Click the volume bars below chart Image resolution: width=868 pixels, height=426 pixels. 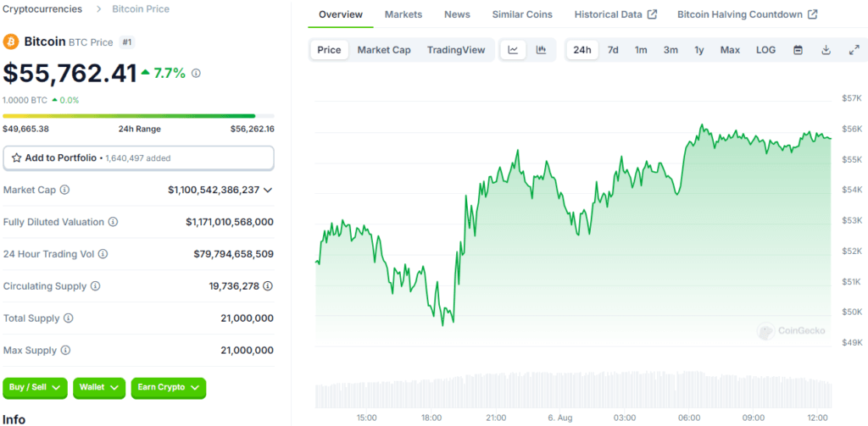tap(573, 390)
